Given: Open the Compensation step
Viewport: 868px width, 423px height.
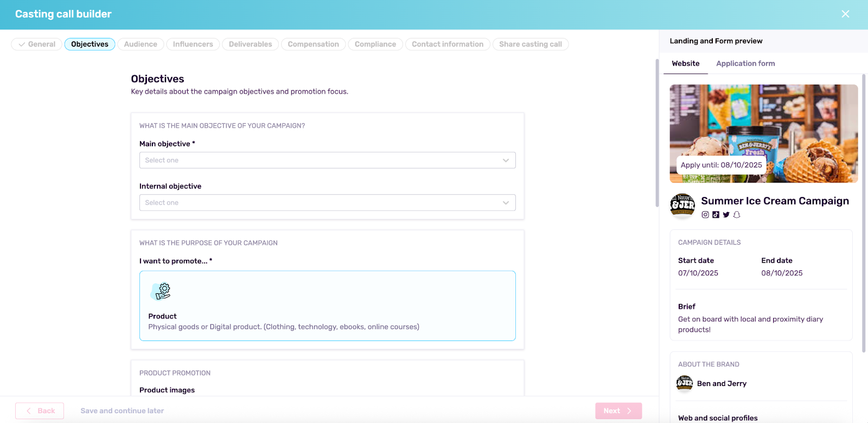Looking at the screenshot, I should [x=313, y=44].
